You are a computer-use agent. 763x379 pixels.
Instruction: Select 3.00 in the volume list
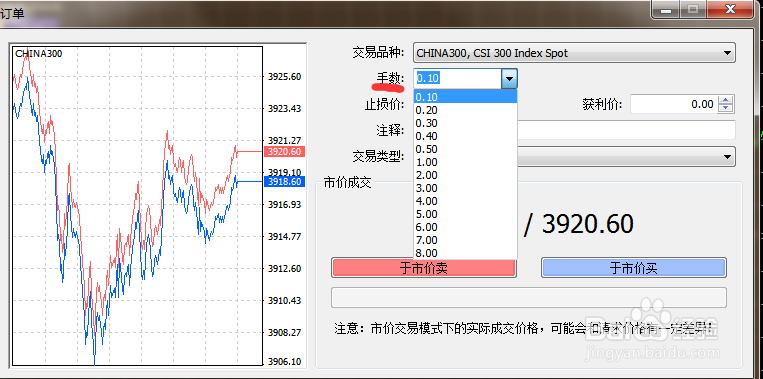465,188
